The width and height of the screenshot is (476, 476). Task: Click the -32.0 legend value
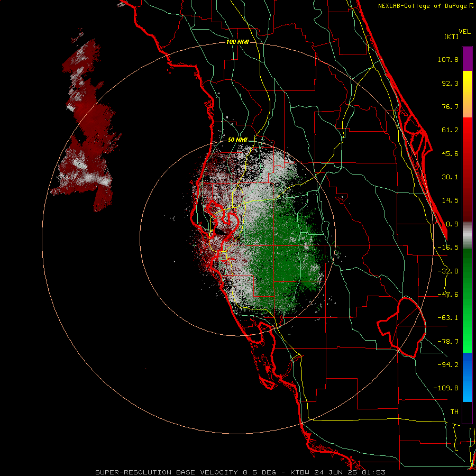pos(448,271)
